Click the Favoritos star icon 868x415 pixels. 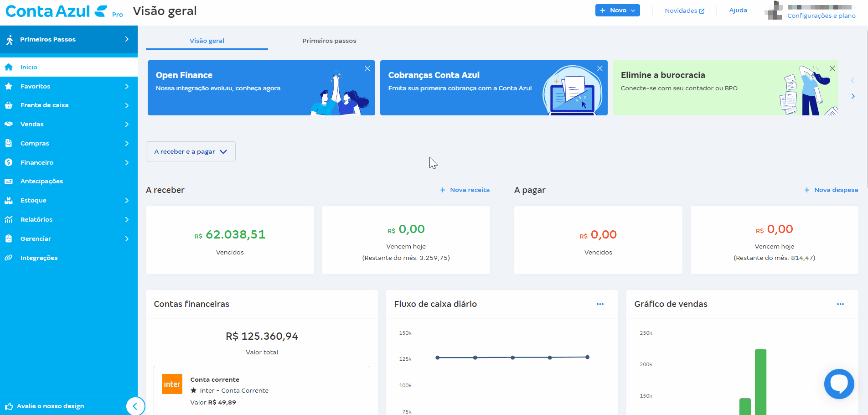pos(8,86)
